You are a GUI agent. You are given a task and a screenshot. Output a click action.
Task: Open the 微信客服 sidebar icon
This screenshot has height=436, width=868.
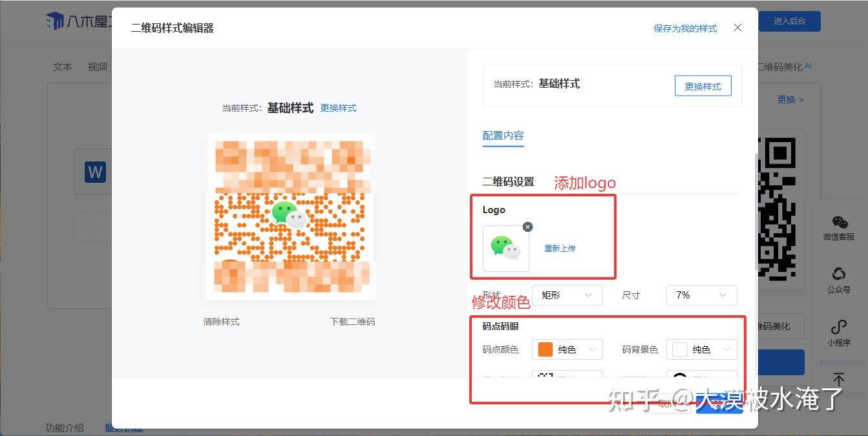(839, 229)
